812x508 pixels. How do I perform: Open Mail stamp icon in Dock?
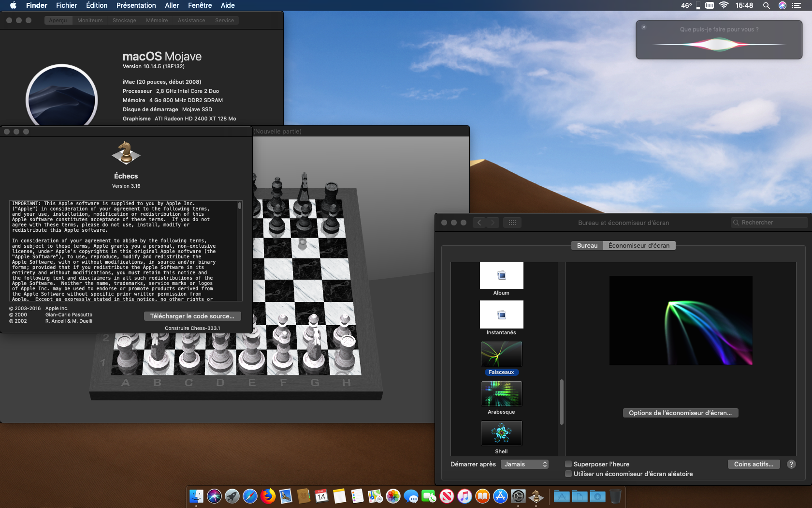tap(286, 496)
